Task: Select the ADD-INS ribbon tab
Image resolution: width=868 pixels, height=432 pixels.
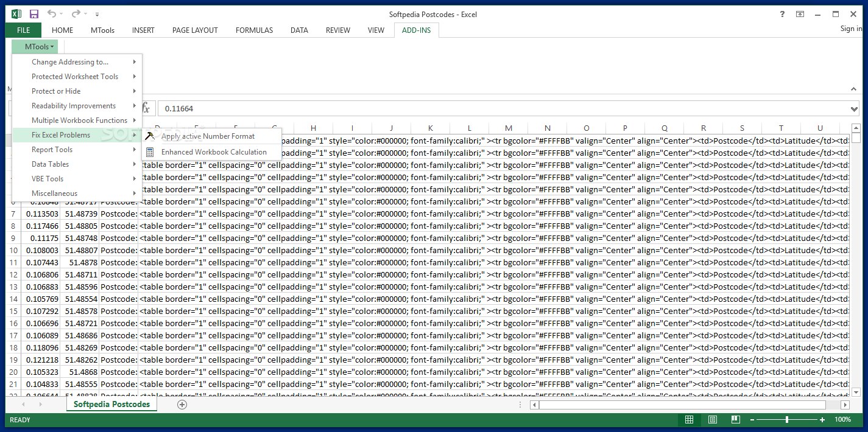Action: [416, 30]
